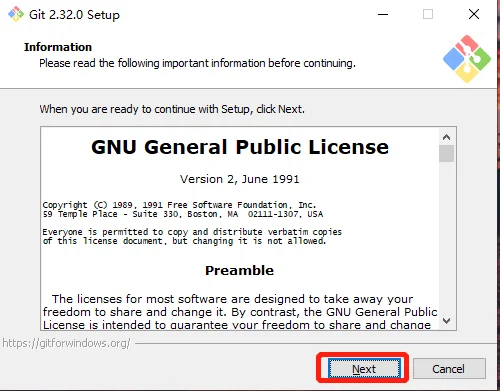Screen dimensions: 500x391
Task: Click the license scrollbar down arrow
Action: (x=446, y=321)
